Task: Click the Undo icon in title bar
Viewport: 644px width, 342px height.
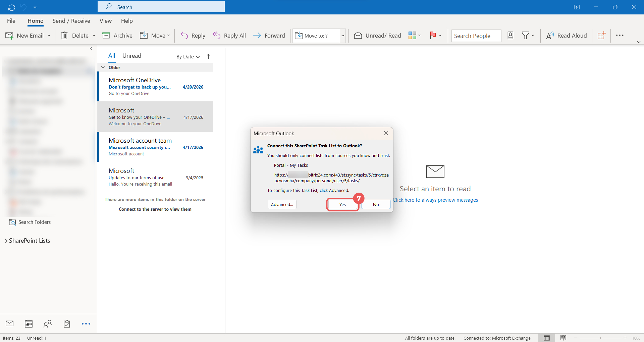Action: [x=23, y=7]
